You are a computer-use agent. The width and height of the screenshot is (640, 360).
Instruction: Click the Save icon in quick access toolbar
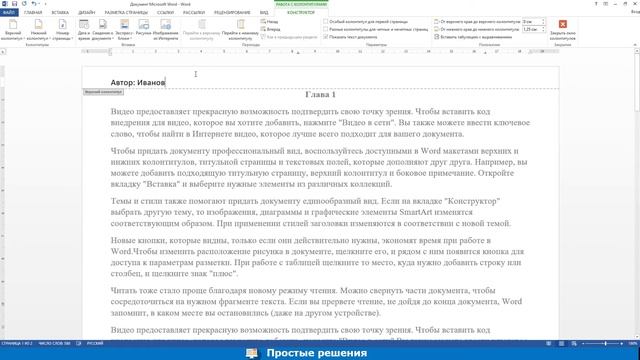(x=14, y=4)
